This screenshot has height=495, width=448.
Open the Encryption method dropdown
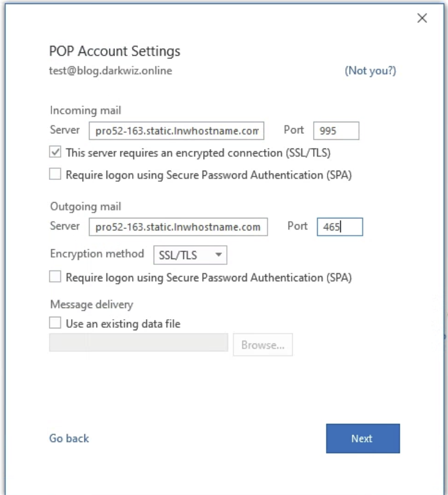click(x=190, y=255)
